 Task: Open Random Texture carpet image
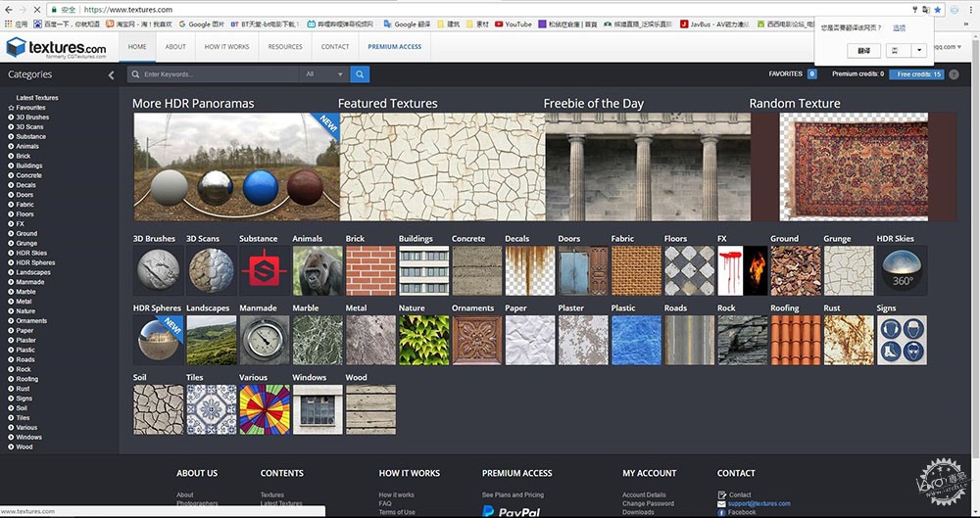[854, 166]
